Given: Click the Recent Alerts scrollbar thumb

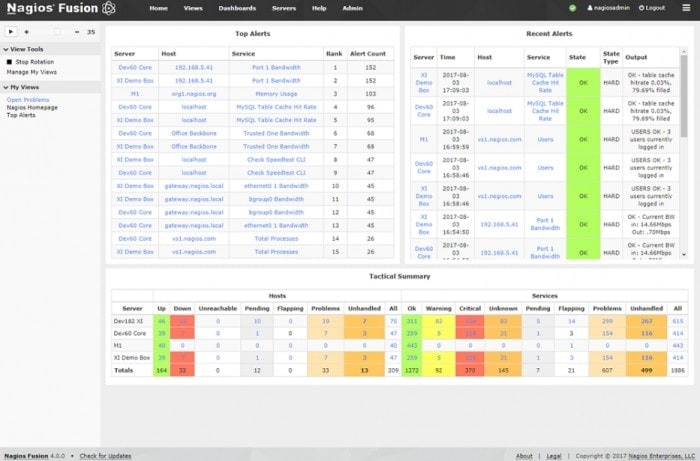Looking at the screenshot, I should coord(683,96).
